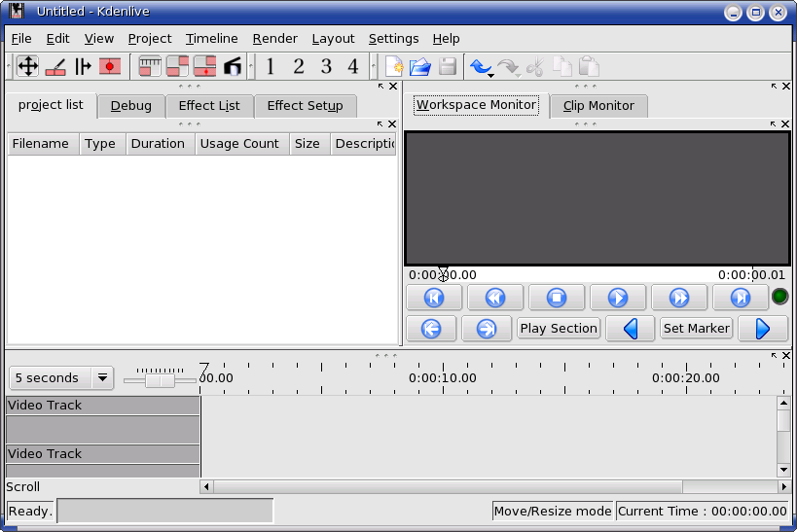The image size is (797, 532).
Task: Switch to the Debug tab
Action: 131,106
